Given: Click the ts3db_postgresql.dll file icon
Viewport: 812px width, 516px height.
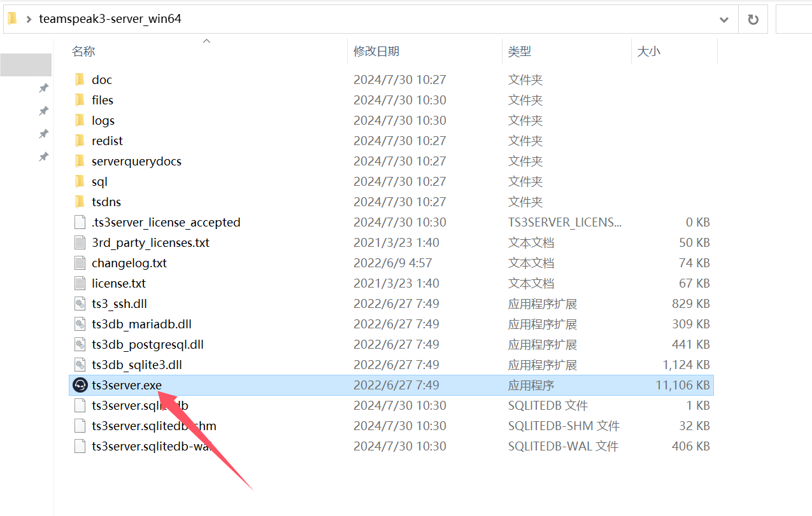Looking at the screenshot, I should point(80,344).
